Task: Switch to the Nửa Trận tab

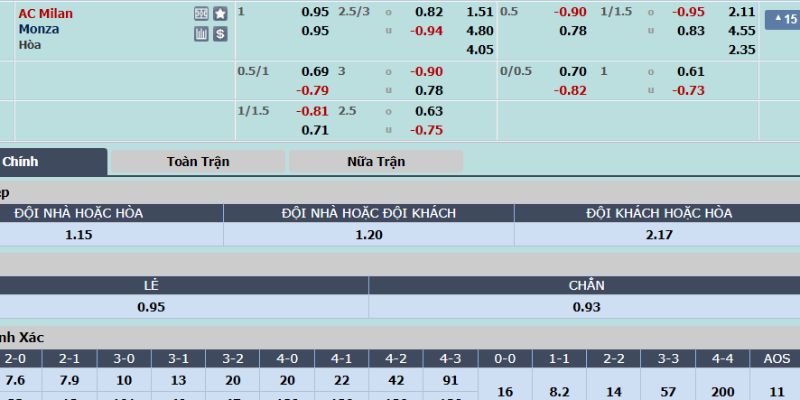Action: [x=376, y=161]
